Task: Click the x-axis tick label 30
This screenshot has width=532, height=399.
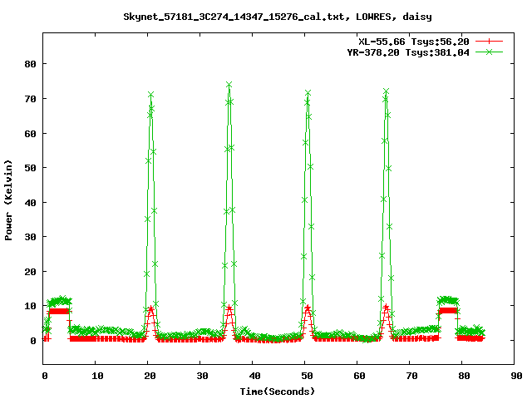Action: pyautogui.click(x=202, y=376)
